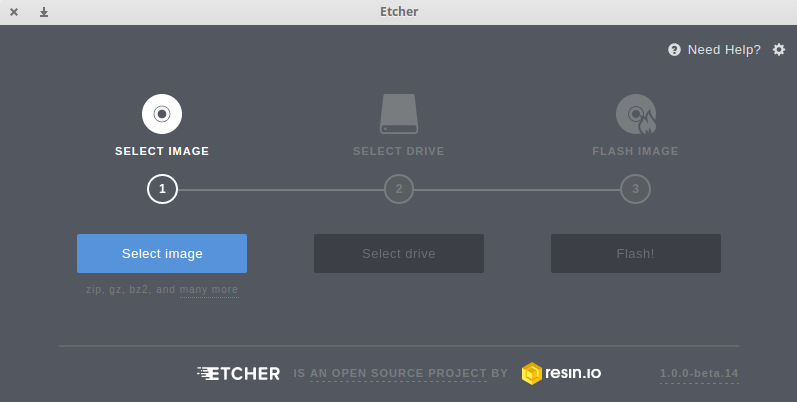
Task: Click the download arrow icon in title bar
Action: pos(44,12)
